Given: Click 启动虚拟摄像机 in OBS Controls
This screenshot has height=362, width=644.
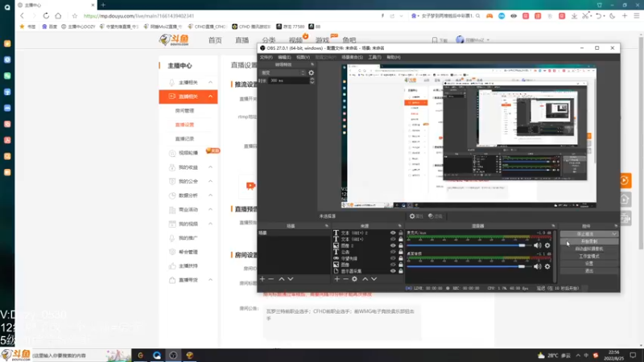Looking at the screenshot, I should point(589,249).
